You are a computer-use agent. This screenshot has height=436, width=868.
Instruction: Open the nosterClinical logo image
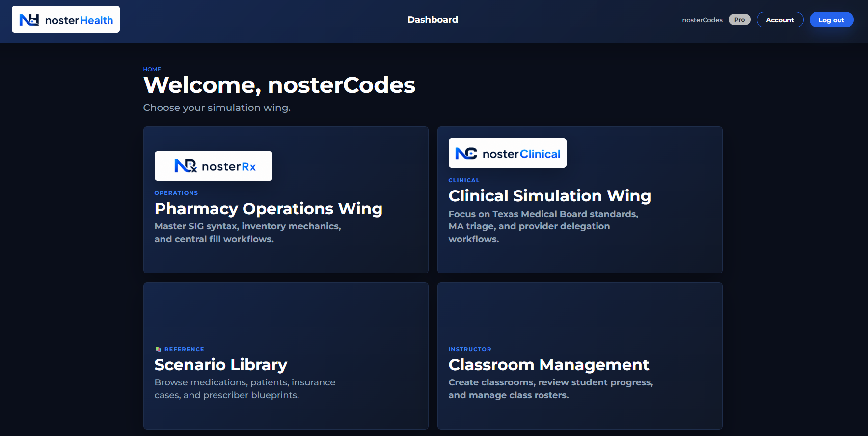508,153
